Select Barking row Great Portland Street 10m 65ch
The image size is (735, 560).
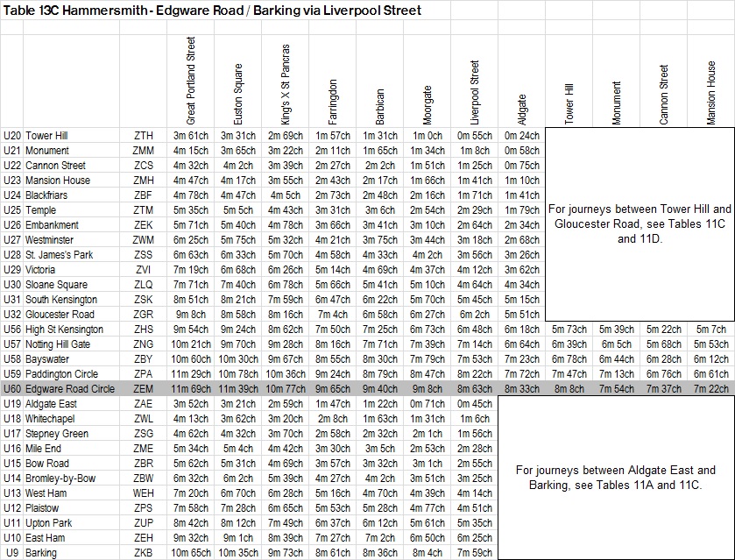(191, 553)
